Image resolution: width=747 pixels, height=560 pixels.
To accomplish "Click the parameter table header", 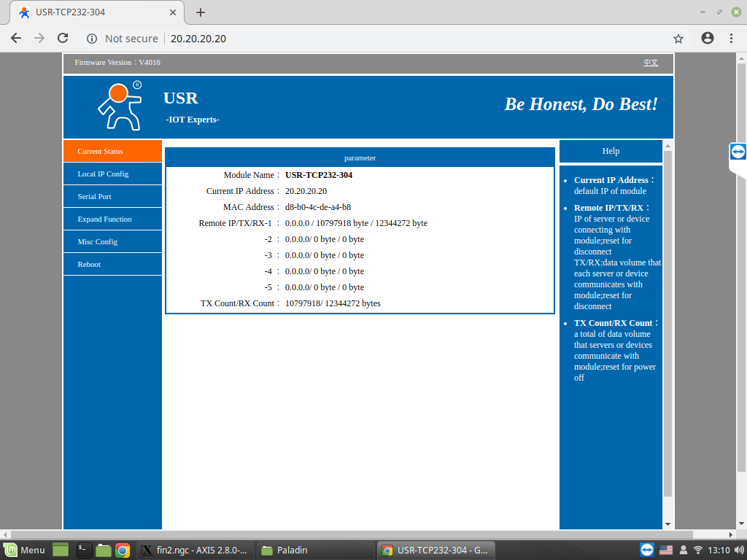I will tap(360, 157).
